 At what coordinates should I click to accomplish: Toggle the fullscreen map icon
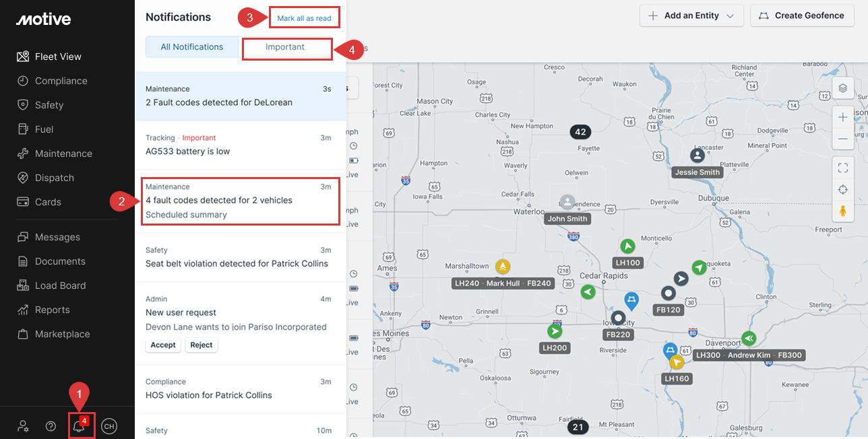point(842,168)
